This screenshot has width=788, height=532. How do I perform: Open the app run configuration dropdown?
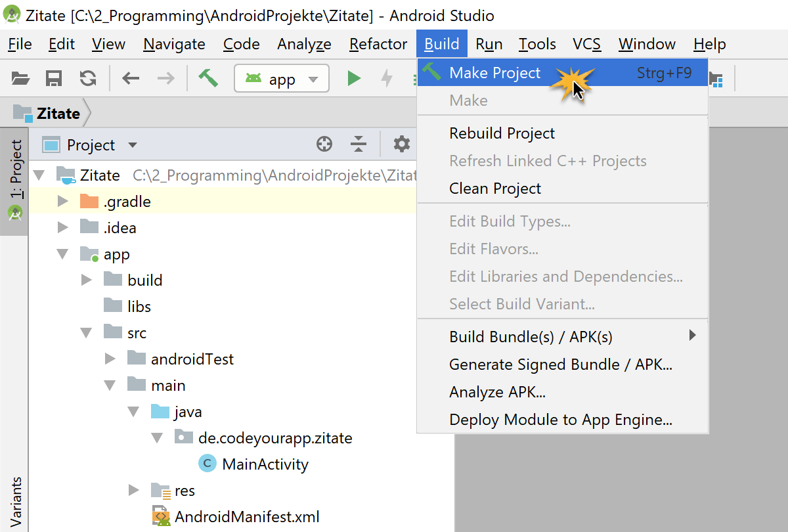click(x=281, y=79)
